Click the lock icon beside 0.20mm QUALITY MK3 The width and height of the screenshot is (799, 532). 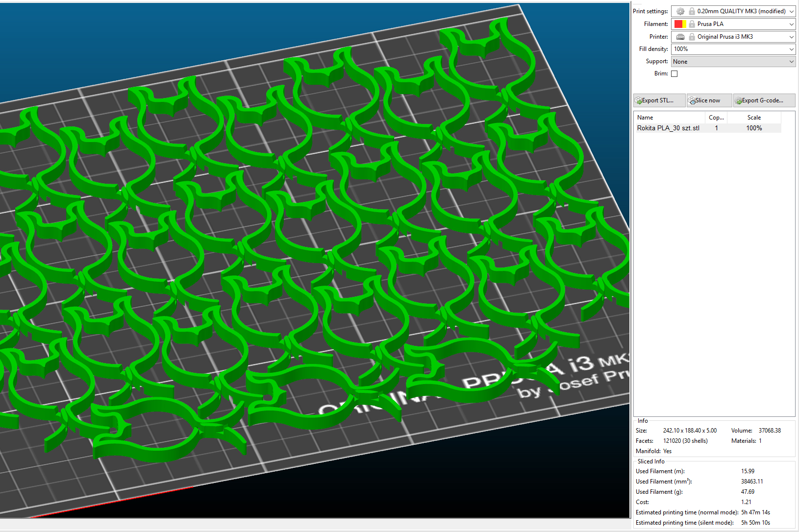(x=692, y=11)
